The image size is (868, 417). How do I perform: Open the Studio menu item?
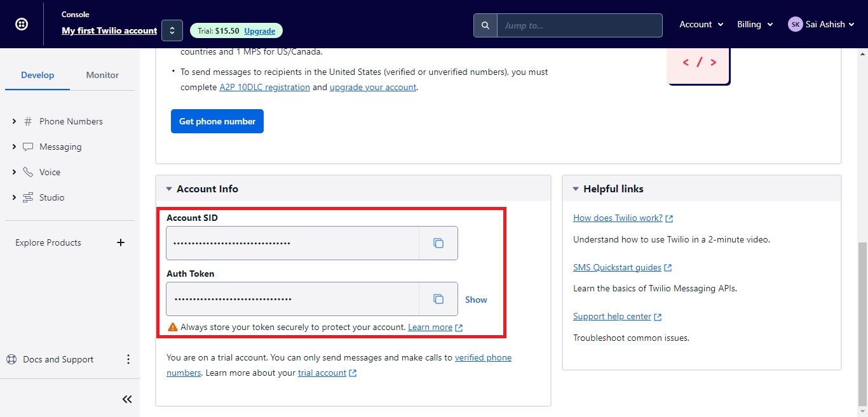pyautogui.click(x=51, y=197)
